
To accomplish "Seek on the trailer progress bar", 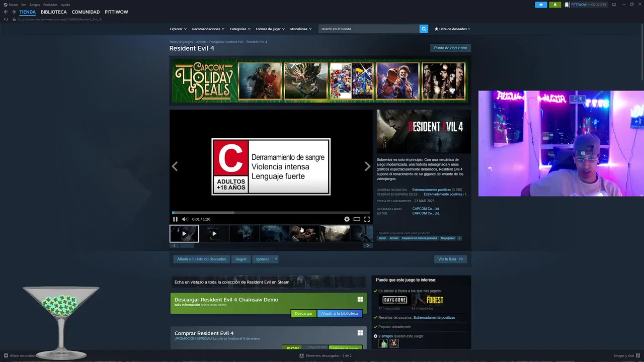I will coord(271,213).
